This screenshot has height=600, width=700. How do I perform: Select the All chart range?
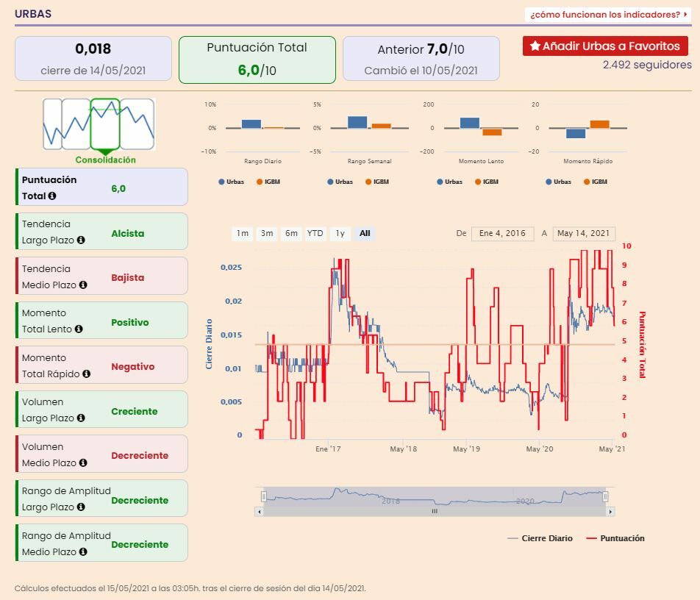[365, 233]
